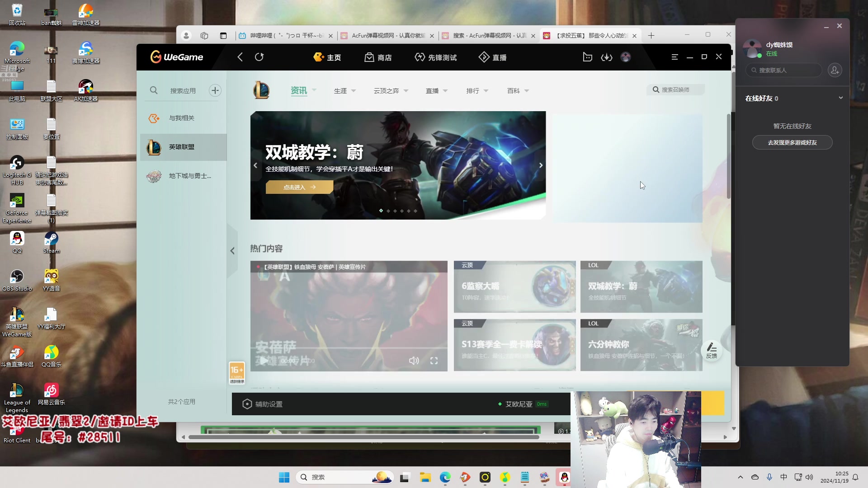
Task: Open the 主页 home tab
Action: click(327, 57)
